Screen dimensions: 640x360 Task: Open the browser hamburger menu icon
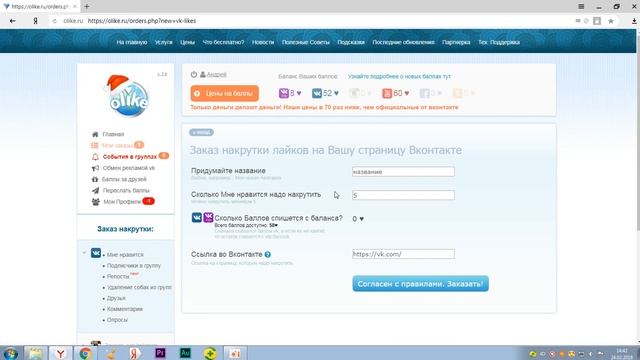pos(581,7)
